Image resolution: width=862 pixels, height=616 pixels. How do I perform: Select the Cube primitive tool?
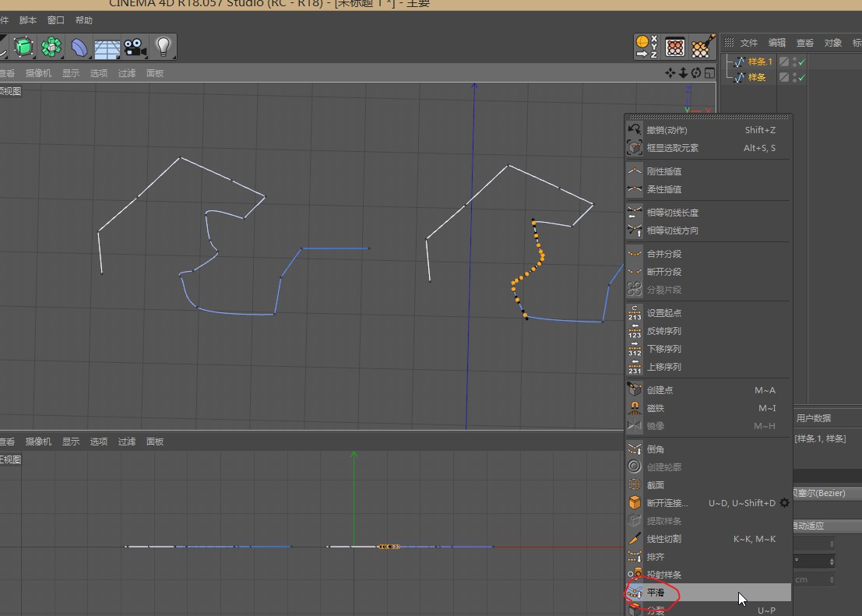click(x=23, y=48)
